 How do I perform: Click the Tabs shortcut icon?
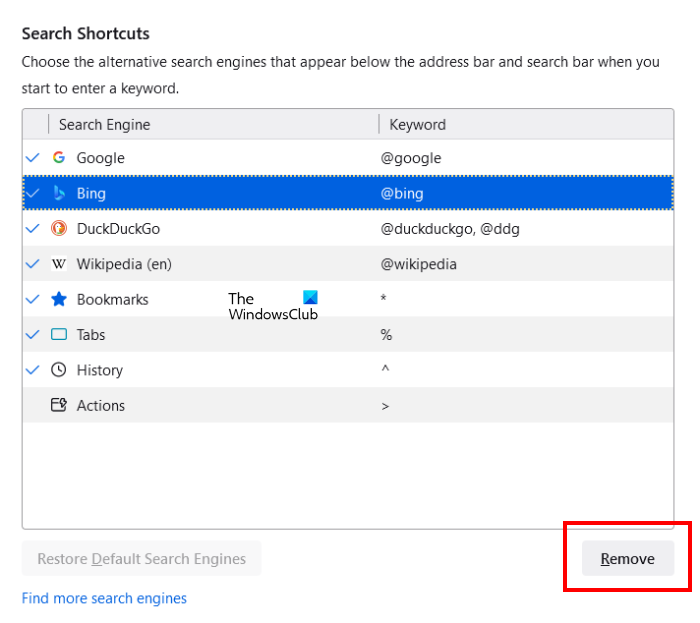[59, 335]
